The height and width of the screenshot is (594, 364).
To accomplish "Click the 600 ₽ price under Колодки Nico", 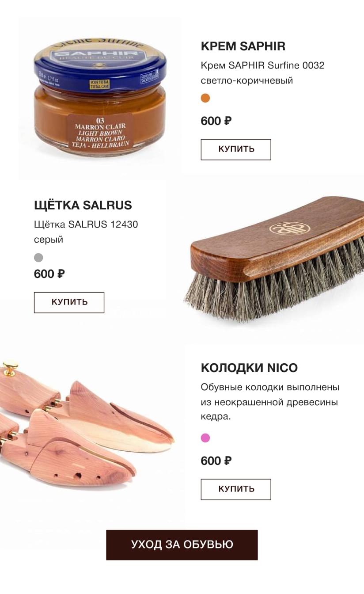I will (216, 461).
